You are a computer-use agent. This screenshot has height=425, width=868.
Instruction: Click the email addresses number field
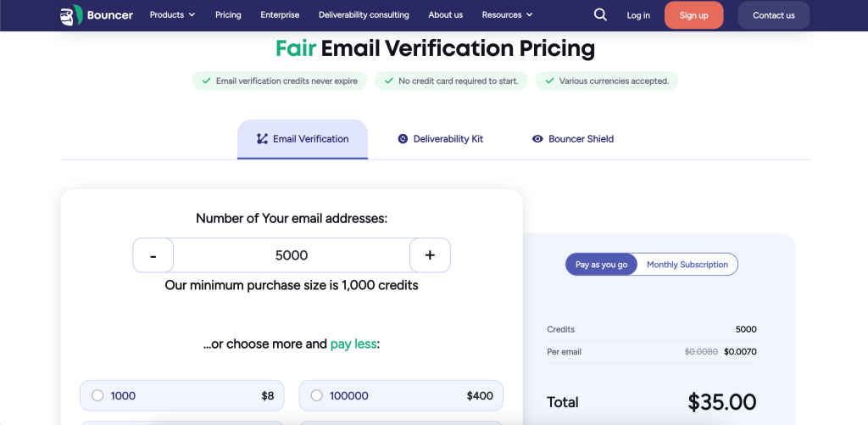pyautogui.click(x=292, y=254)
